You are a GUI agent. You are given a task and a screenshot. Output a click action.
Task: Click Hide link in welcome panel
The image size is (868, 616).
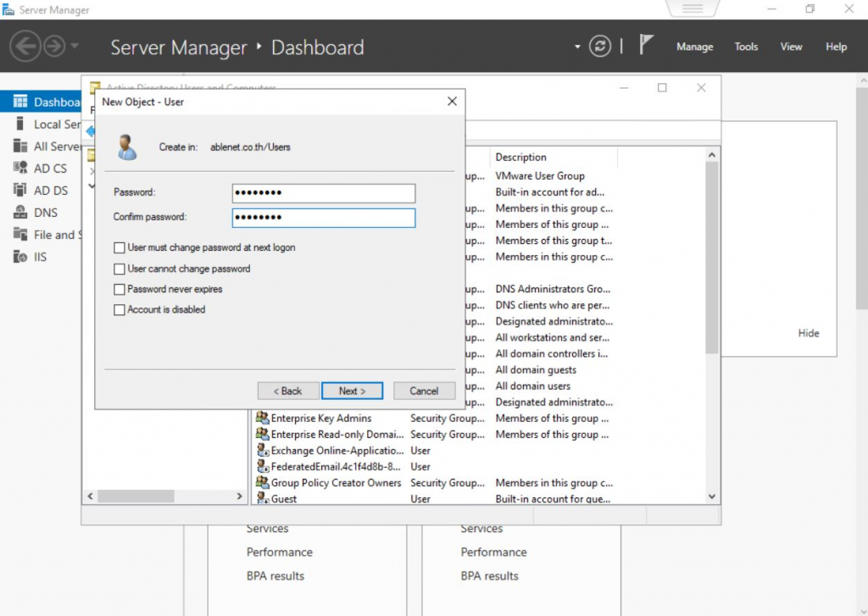point(809,333)
